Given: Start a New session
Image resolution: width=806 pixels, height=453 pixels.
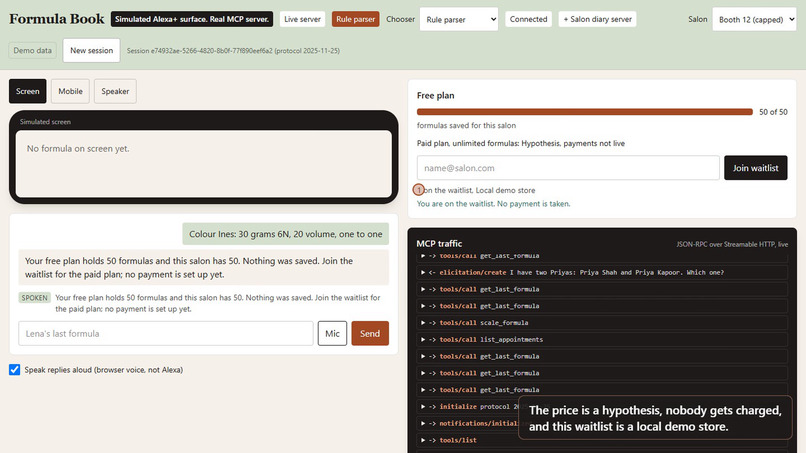Looking at the screenshot, I should 91,50.
